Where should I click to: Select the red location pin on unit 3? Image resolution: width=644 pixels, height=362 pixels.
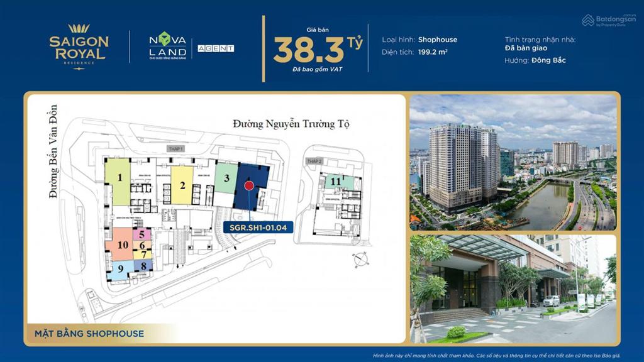[250, 187]
